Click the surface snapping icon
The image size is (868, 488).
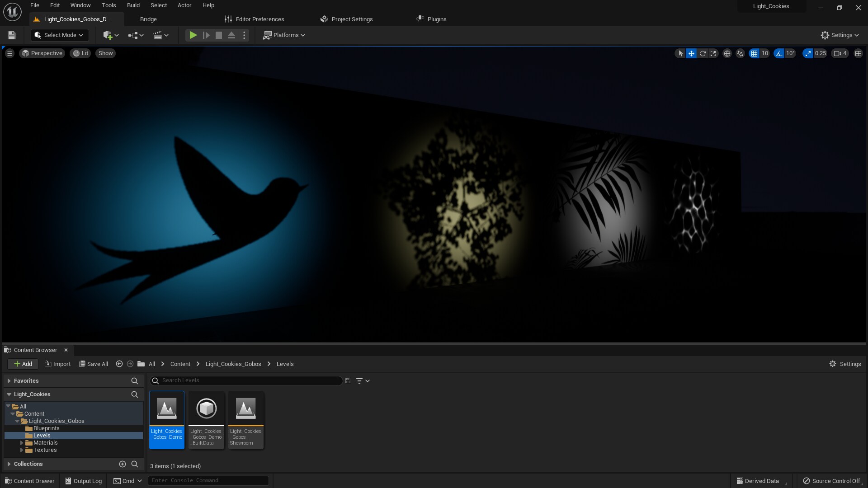(740, 53)
